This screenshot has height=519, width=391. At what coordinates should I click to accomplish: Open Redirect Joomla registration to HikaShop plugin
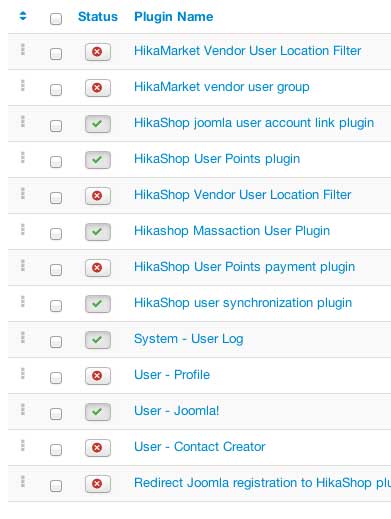tap(262, 483)
